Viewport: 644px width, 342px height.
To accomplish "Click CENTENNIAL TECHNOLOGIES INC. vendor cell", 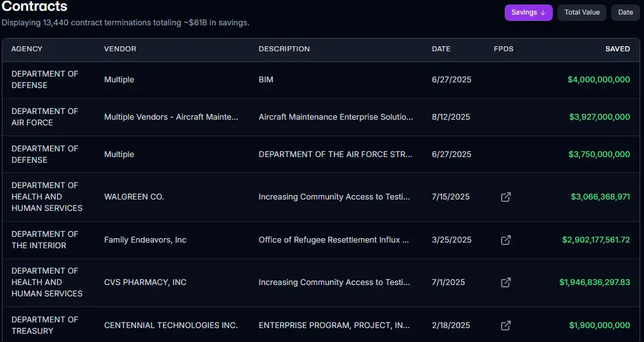I will click(171, 326).
